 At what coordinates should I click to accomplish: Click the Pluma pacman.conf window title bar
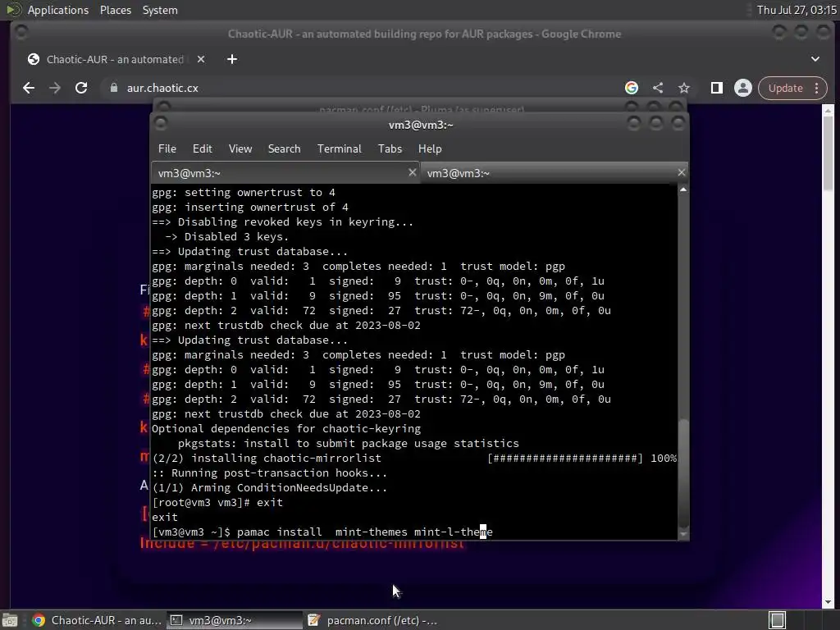pos(421,107)
